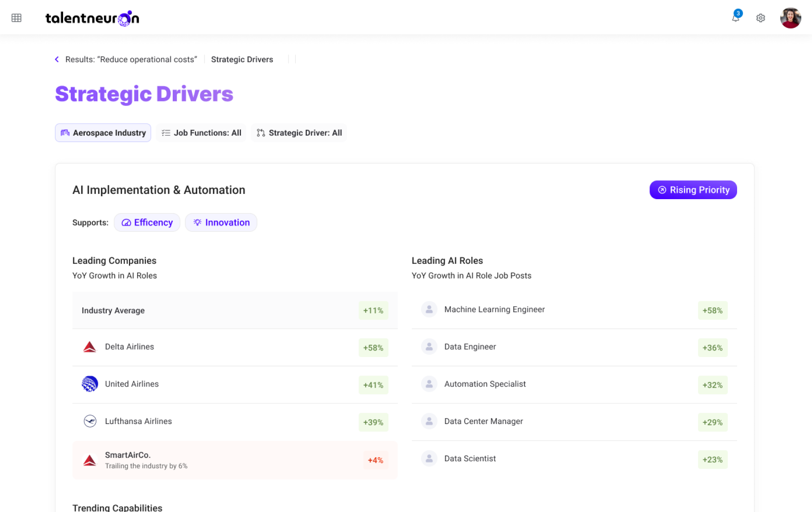Click the United Airlines globe logo
The height and width of the screenshot is (512, 812).
90,384
